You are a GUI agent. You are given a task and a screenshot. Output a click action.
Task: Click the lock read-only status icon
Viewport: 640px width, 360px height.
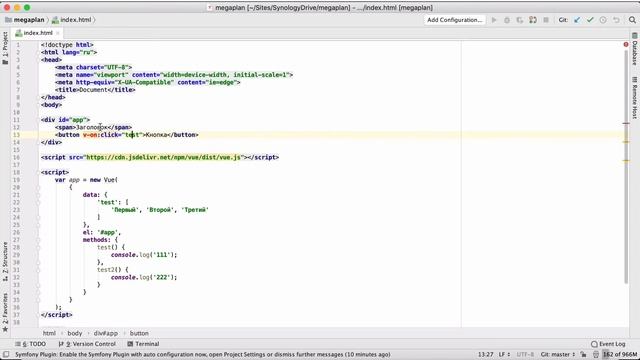[x=583, y=354]
